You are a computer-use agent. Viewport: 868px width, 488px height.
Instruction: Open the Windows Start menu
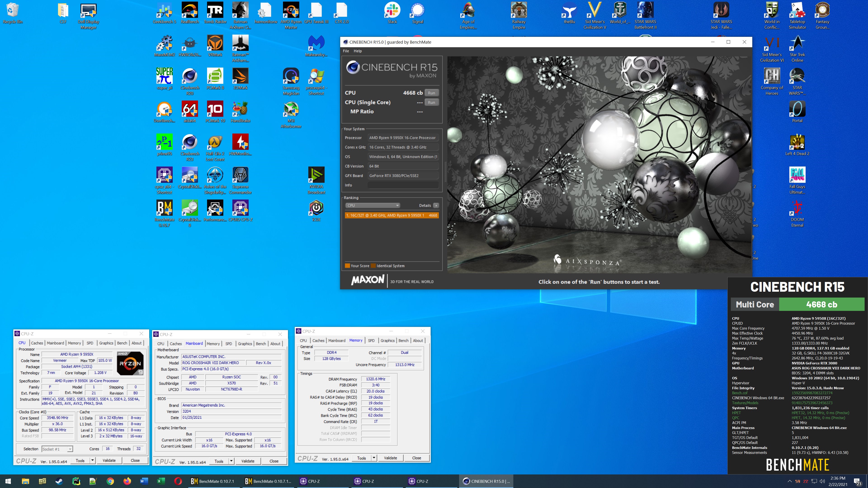click(8, 481)
